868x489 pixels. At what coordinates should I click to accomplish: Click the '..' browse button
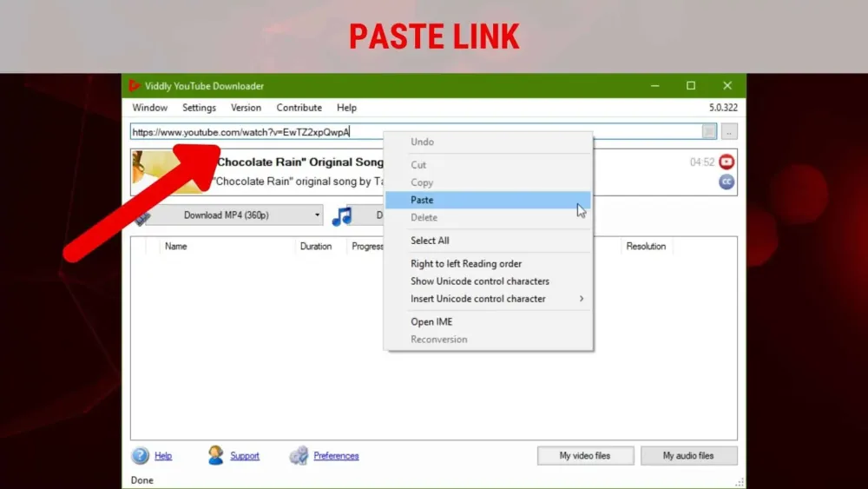click(x=729, y=132)
